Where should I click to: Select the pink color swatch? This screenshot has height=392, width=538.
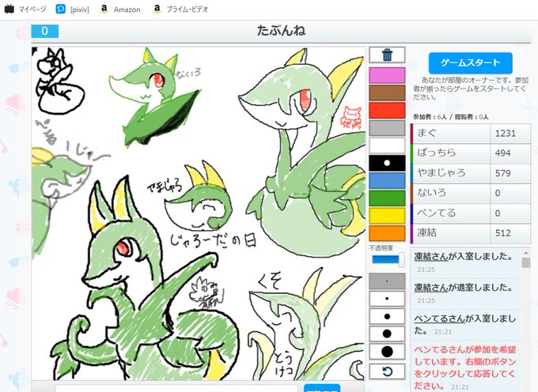[x=387, y=75]
